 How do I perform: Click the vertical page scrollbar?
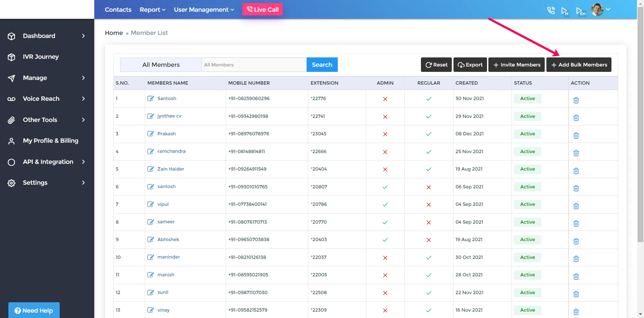(640, 124)
